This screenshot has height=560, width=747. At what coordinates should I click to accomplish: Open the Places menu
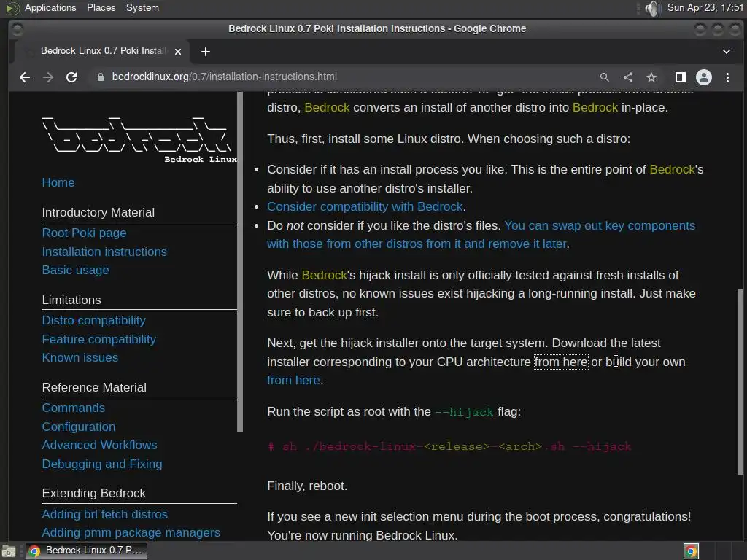tap(101, 7)
